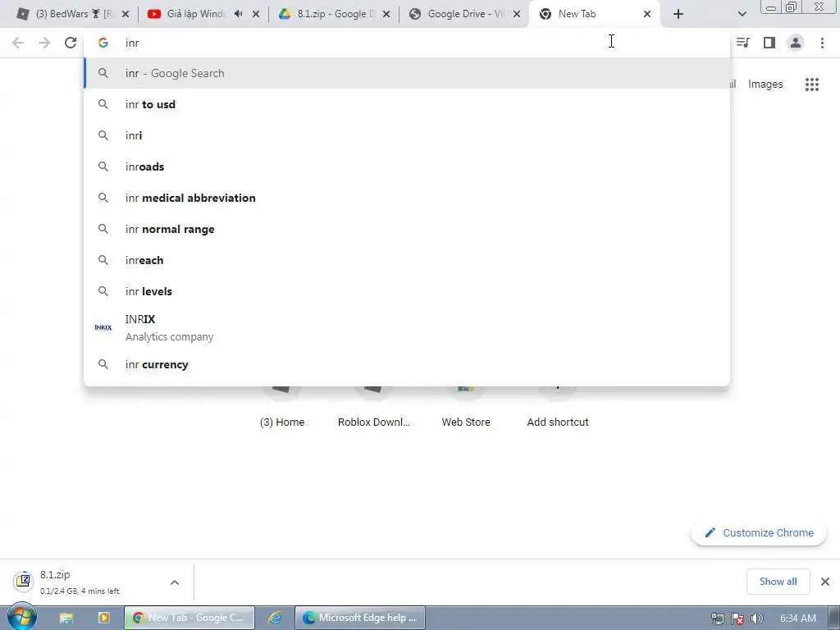Select the inroads suggestion

coord(407,167)
